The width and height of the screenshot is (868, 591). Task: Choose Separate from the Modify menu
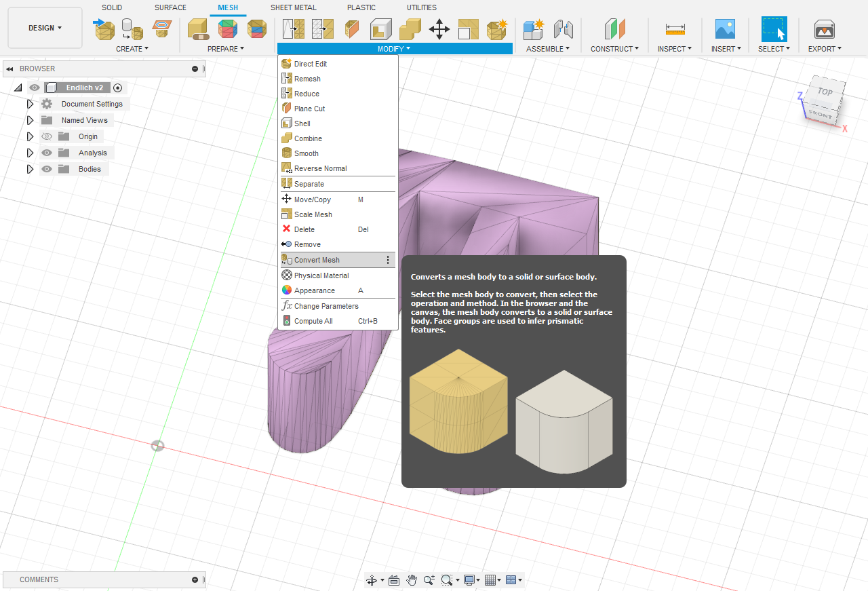pyautogui.click(x=338, y=184)
